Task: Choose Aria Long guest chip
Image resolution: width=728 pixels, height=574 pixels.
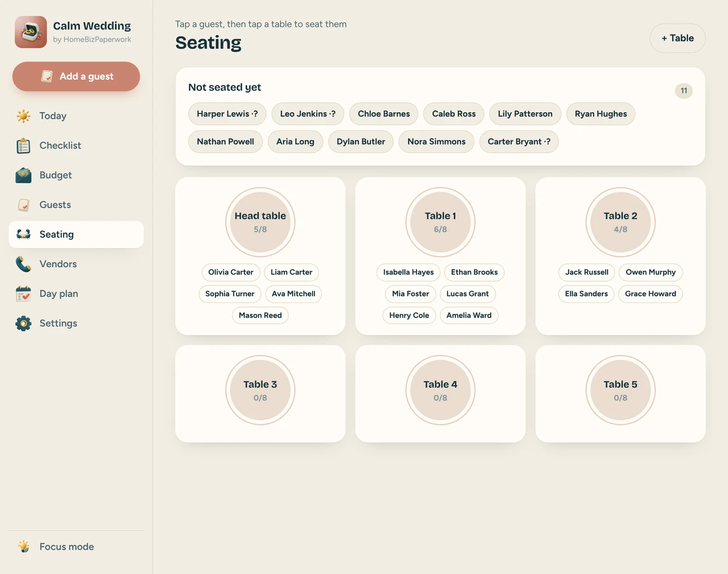Action: pos(295,141)
